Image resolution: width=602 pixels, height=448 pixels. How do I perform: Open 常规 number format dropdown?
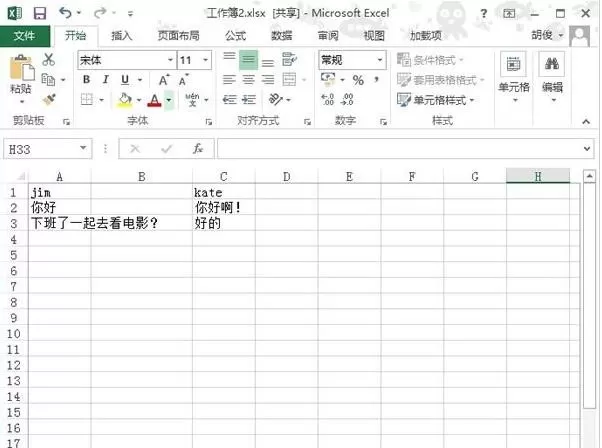coord(379,60)
